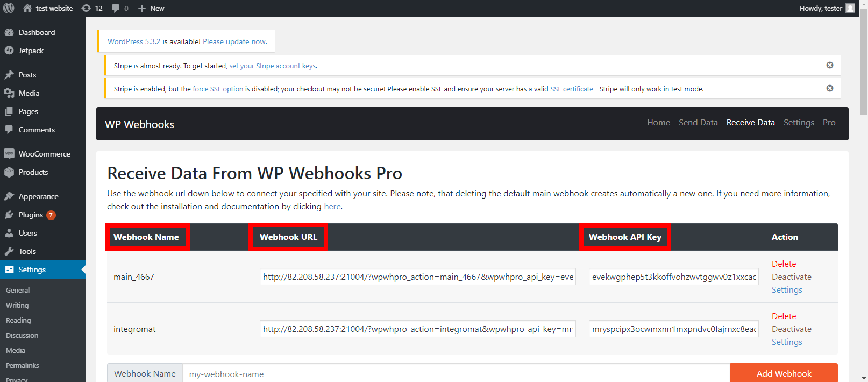Click the integromat webhook URL field
Image resolution: width=868 pixels, height=382 pixels.
[x=418, y=329]
